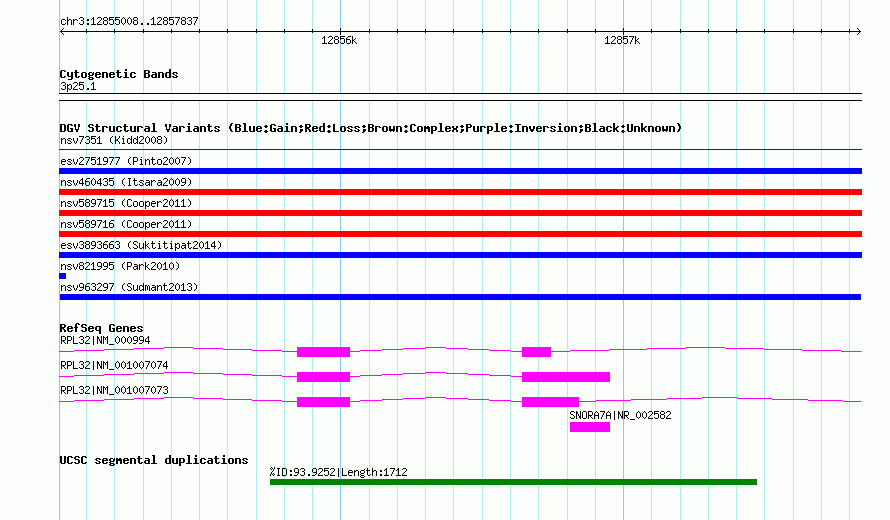Select the blue gain bar for esv2751977
This screenshot has height=520, width=890.
coord(460,171)
